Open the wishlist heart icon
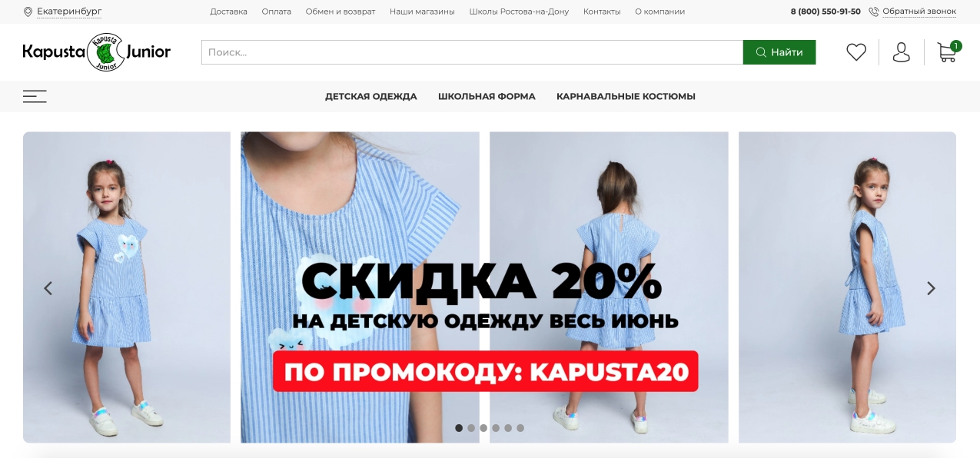 coord(856,52)
